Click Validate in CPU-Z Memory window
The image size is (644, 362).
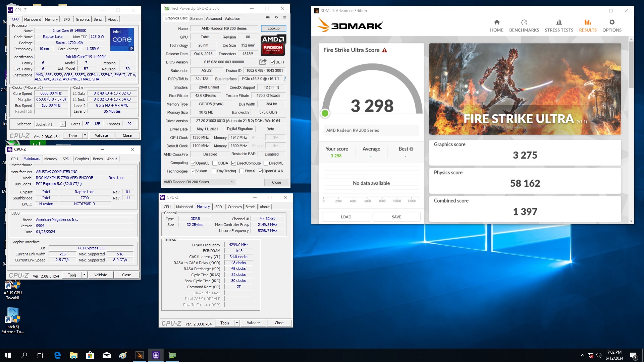click(x=253, y=323)
